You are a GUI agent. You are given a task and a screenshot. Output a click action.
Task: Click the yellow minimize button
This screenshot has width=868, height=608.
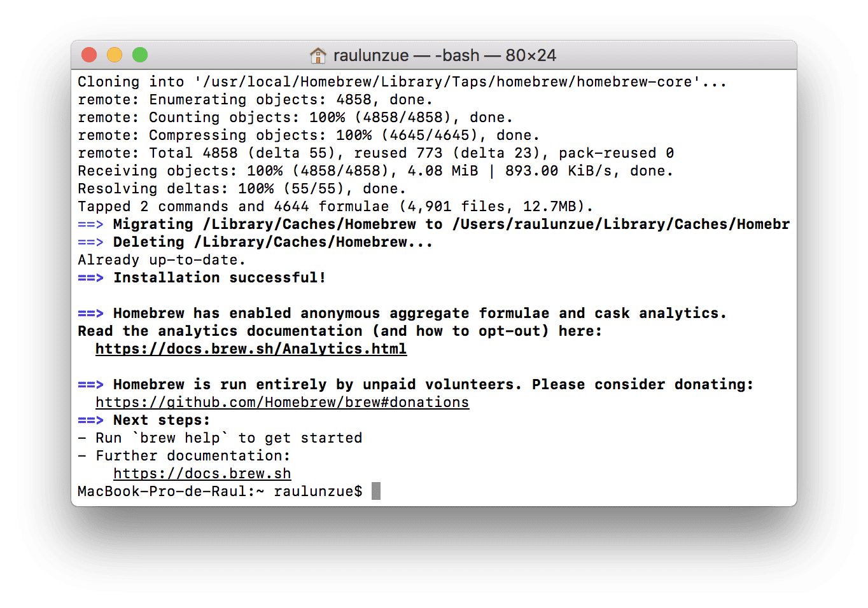114,55
